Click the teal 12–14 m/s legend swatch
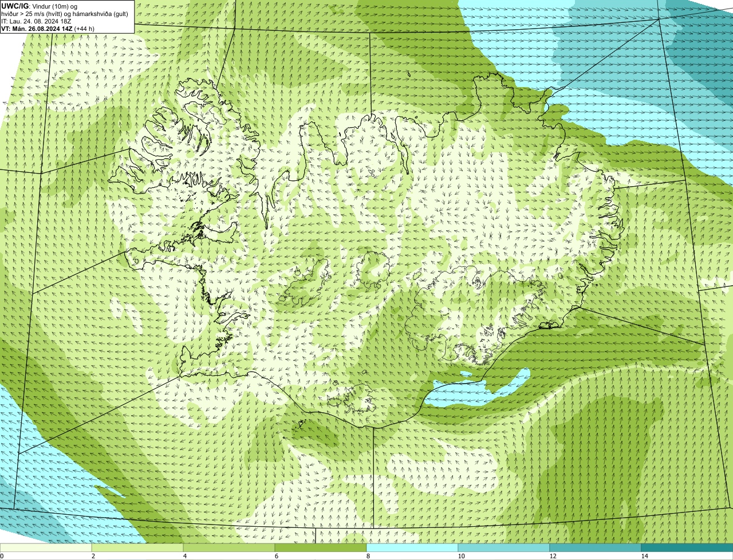 point(596,548)
